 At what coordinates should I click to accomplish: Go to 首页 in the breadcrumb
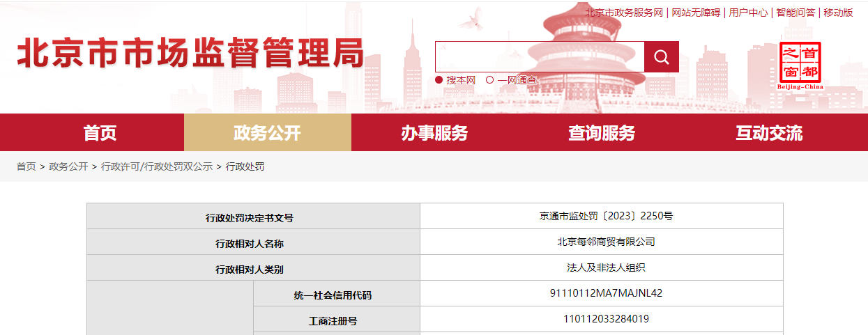point(26,166)
